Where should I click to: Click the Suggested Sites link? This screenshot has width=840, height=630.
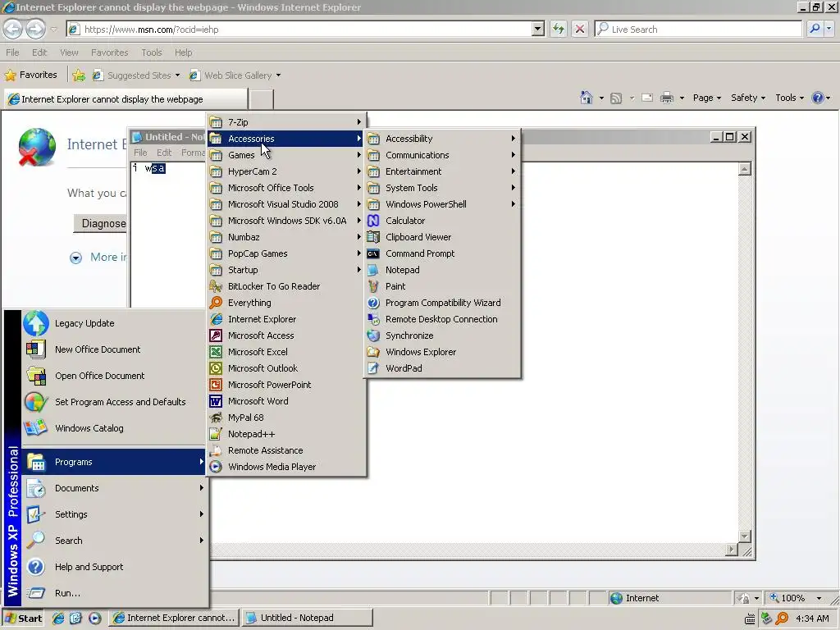pos(135,75)
